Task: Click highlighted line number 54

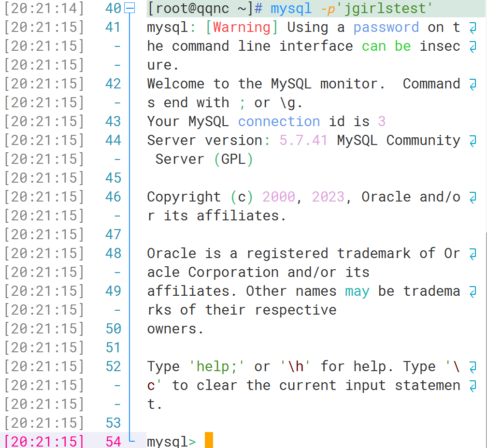Action: (113, 442)
